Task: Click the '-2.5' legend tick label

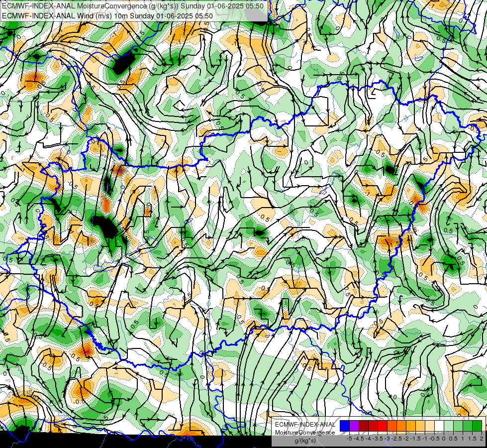Action: click(396, 439)
